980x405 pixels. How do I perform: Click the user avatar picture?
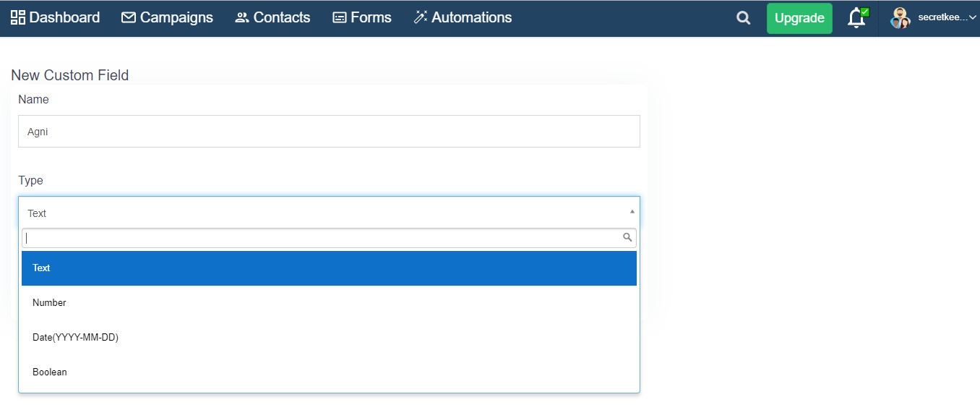point(900,18)
